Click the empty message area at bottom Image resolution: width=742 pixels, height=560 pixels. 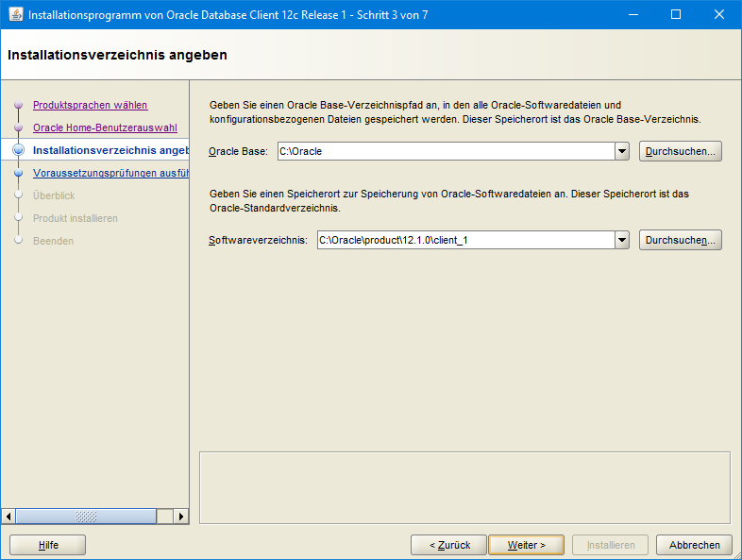tap(464, 487)
